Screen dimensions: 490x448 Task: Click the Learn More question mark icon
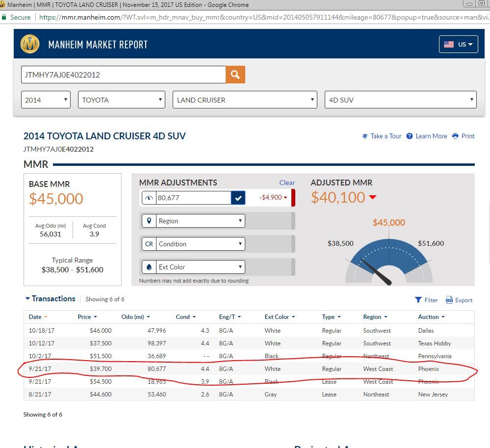(x=410, y=136)
